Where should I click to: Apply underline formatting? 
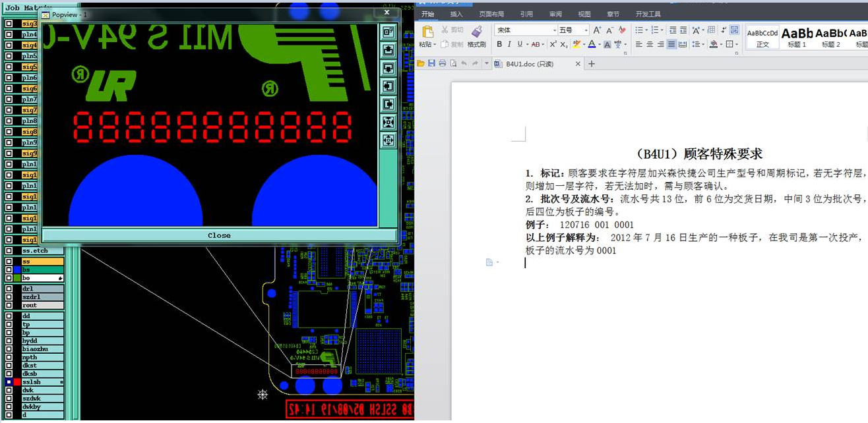pos(520,44)
